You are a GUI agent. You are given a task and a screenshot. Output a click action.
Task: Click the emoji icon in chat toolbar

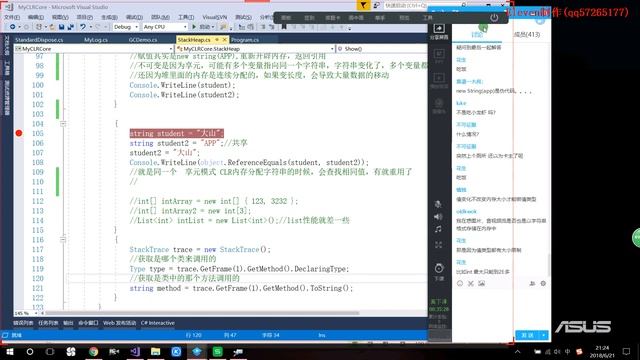(x=460, y=283)
